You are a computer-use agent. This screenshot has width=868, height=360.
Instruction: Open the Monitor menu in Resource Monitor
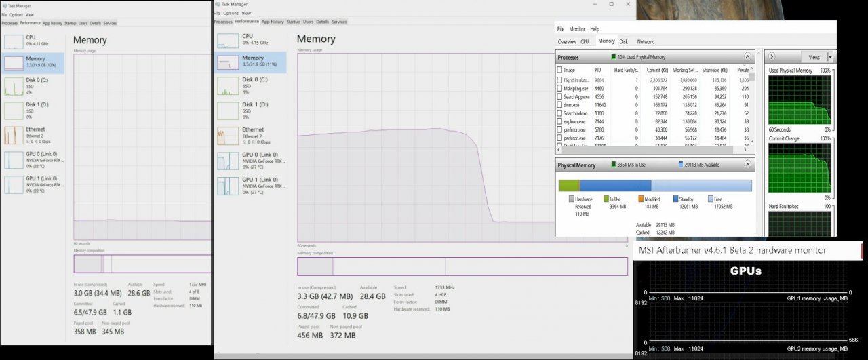577,30
